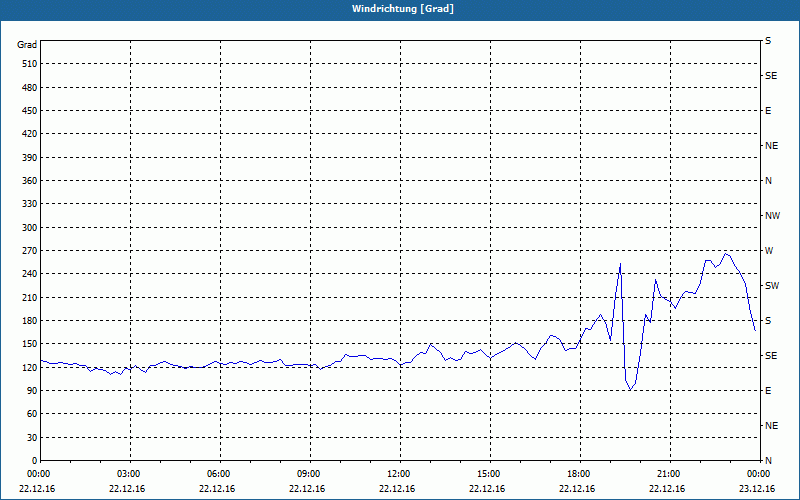The width and height of the screenshot is (800, 500).
Task: Click the 240 y-axis label
Action: click(30, 274)
